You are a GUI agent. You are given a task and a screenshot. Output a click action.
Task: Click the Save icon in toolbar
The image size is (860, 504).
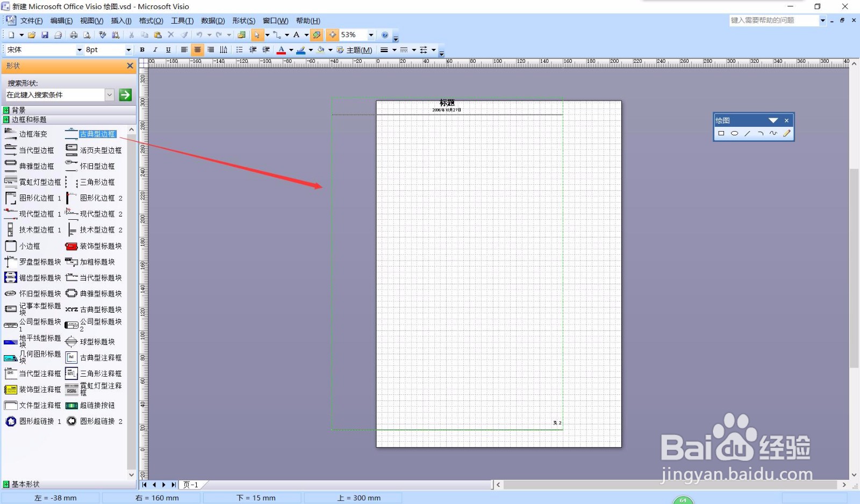tap(45, 35)
